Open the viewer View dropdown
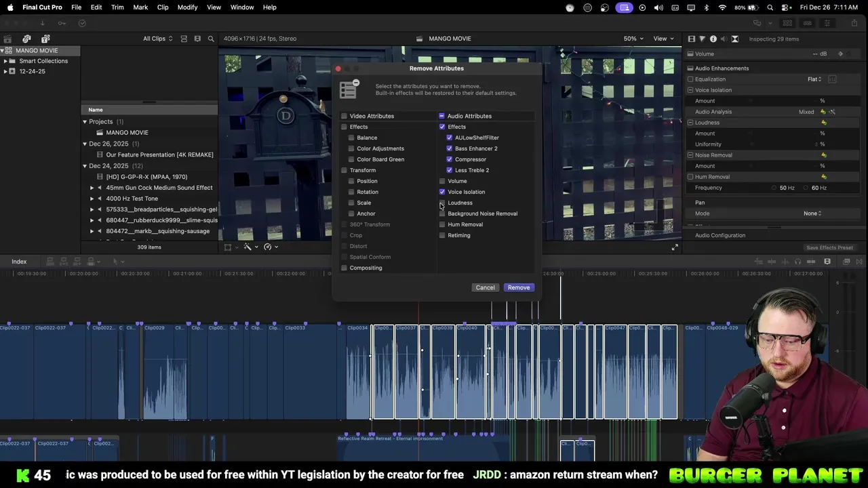This screenshot has height=488, width=868. pos(663,39)
